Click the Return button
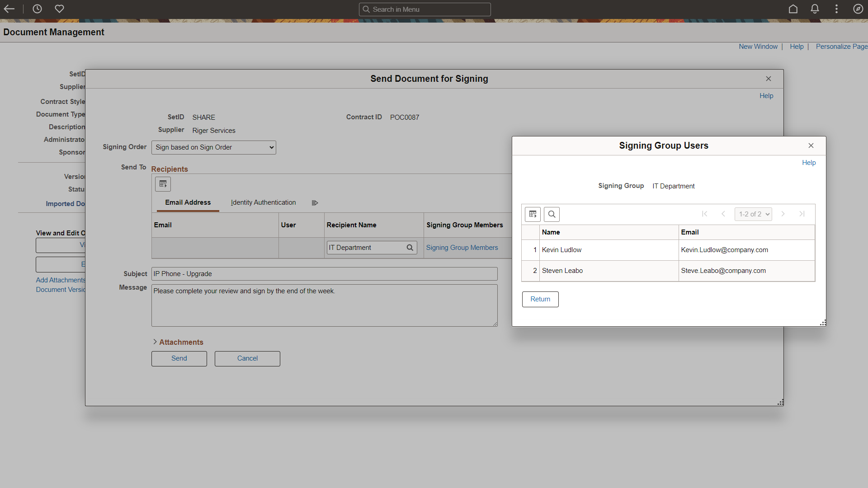Image resolution: width=868 pixels, height=488 pixels. coord(540,299)
